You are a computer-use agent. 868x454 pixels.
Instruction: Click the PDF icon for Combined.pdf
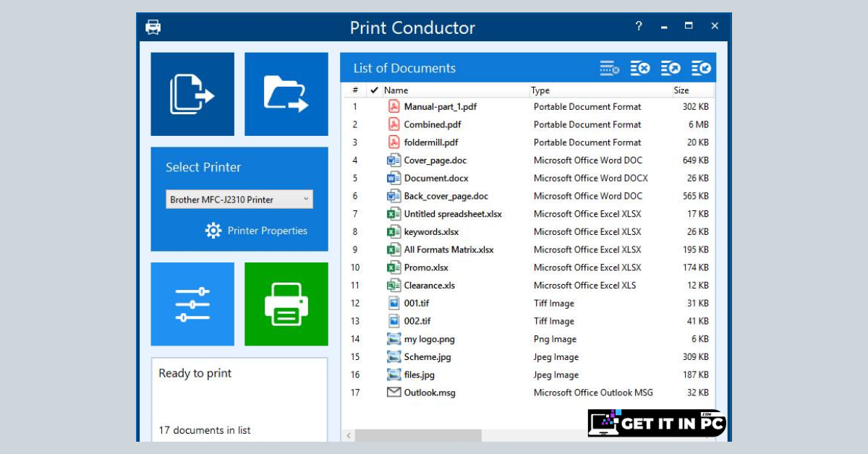(x=394, y=124)
